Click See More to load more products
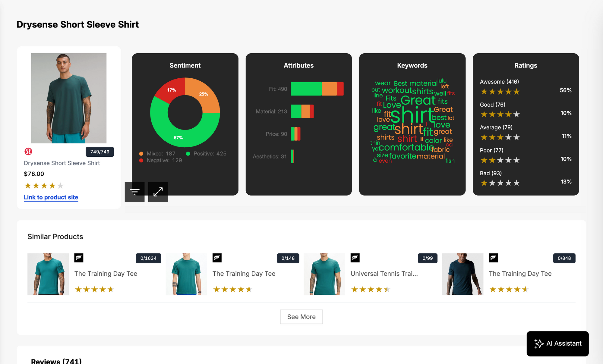The width and height of the screenshot is (603, 364). point(301,317)
